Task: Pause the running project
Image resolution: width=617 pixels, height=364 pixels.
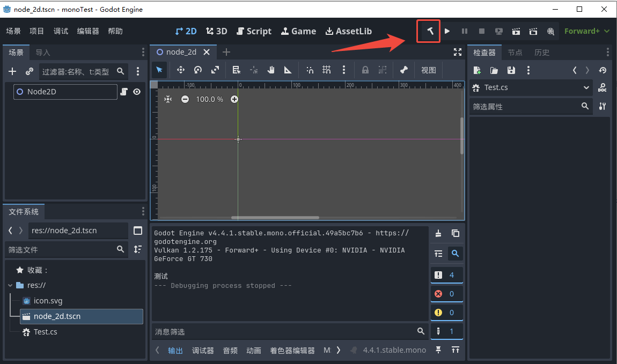Action: 464,31
